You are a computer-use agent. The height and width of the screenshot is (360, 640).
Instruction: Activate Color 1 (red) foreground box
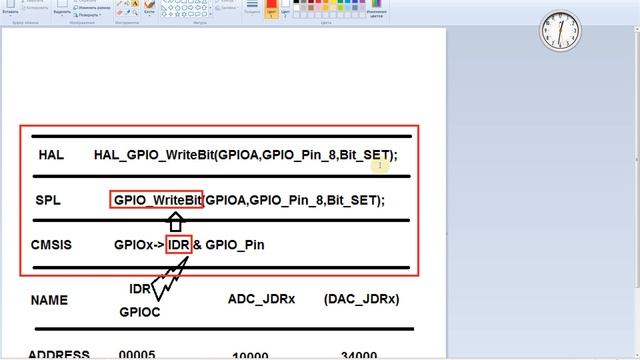click(x=271, y=9)
